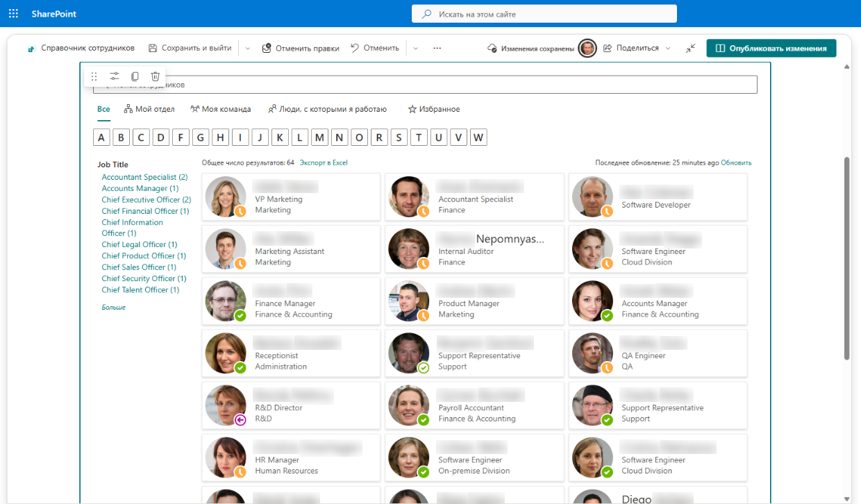Open the Поделиться dropdown chevron
Image resolution: width=861 pixels, height=504 pixels.
coord(668,48)
